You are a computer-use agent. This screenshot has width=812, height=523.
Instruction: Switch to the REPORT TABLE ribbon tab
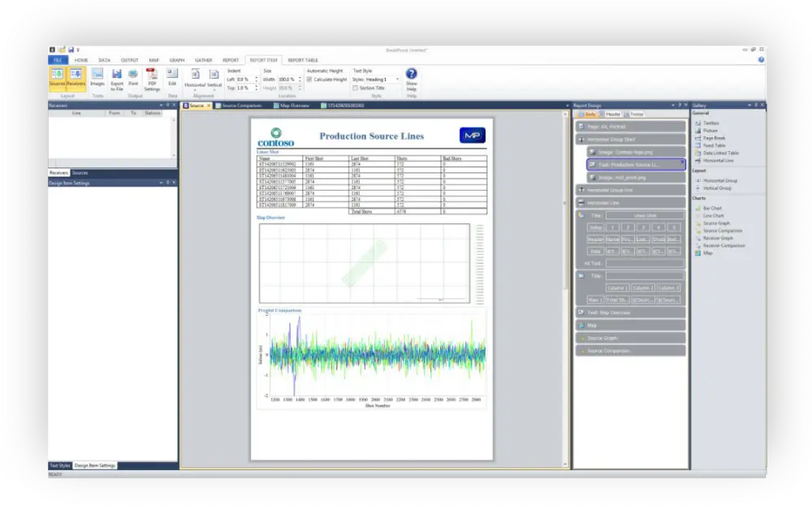pyautogui.click(x=303, y=60)
